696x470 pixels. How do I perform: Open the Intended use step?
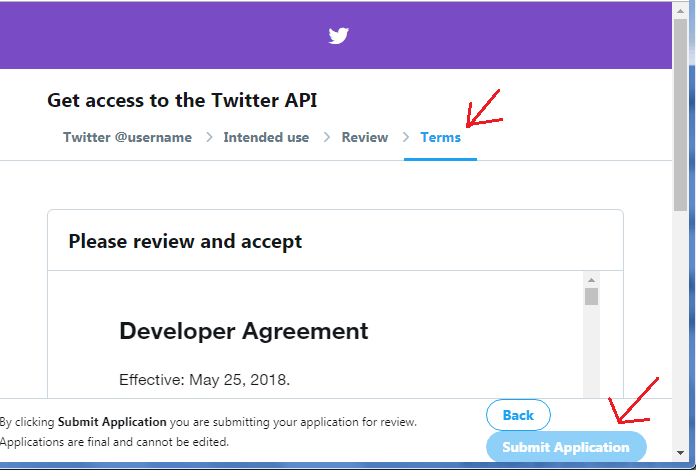tap(266, 138)
